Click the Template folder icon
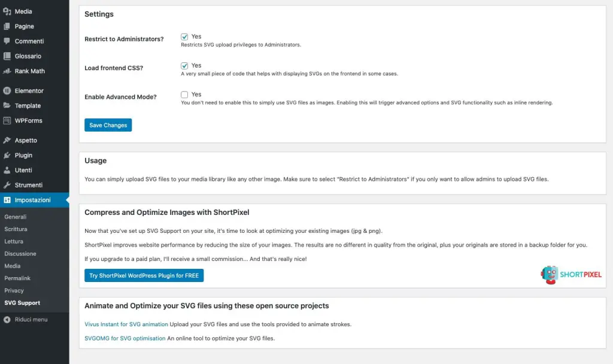 (7, 105)
